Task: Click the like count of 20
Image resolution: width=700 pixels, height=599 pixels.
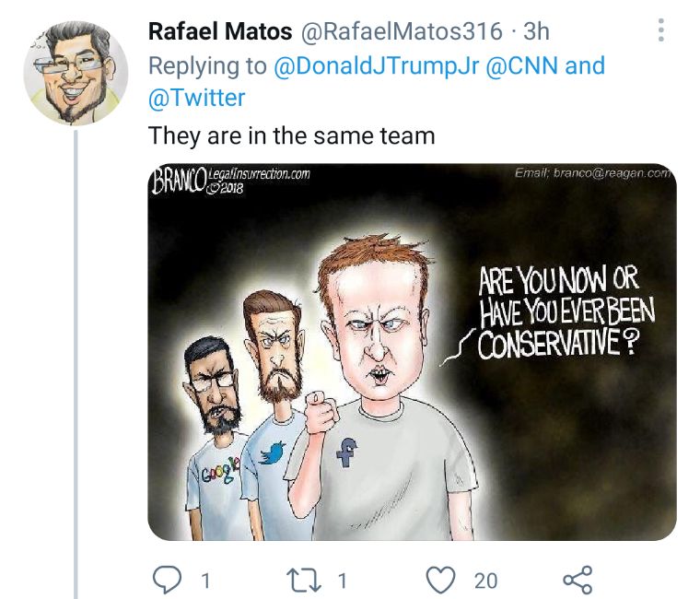Action: click(x=485, y=581)
